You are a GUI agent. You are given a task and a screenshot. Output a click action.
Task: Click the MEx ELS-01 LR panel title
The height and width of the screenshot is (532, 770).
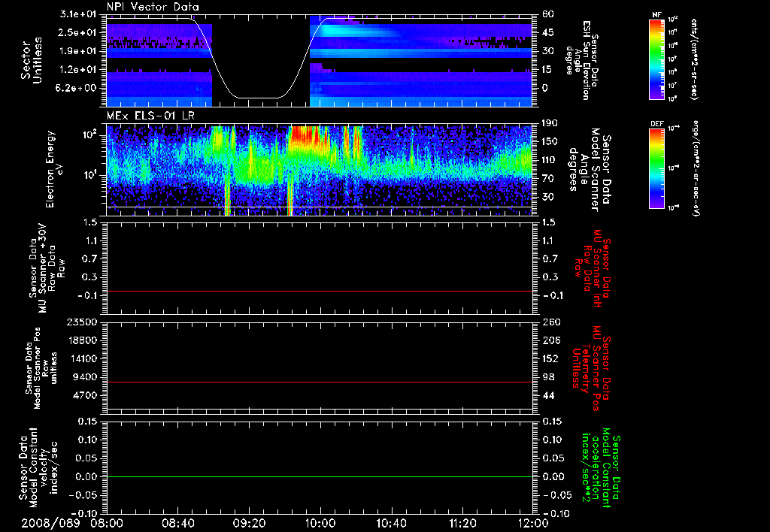(x=150, y=116)
